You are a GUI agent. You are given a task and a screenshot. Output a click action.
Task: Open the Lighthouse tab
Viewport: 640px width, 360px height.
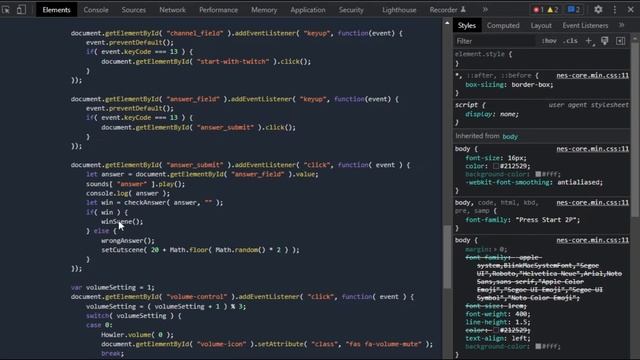399,10
